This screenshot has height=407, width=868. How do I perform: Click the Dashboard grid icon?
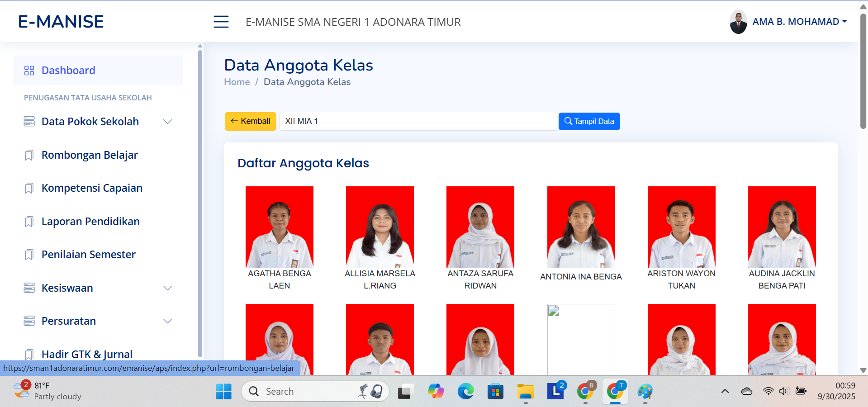(29, 71)
